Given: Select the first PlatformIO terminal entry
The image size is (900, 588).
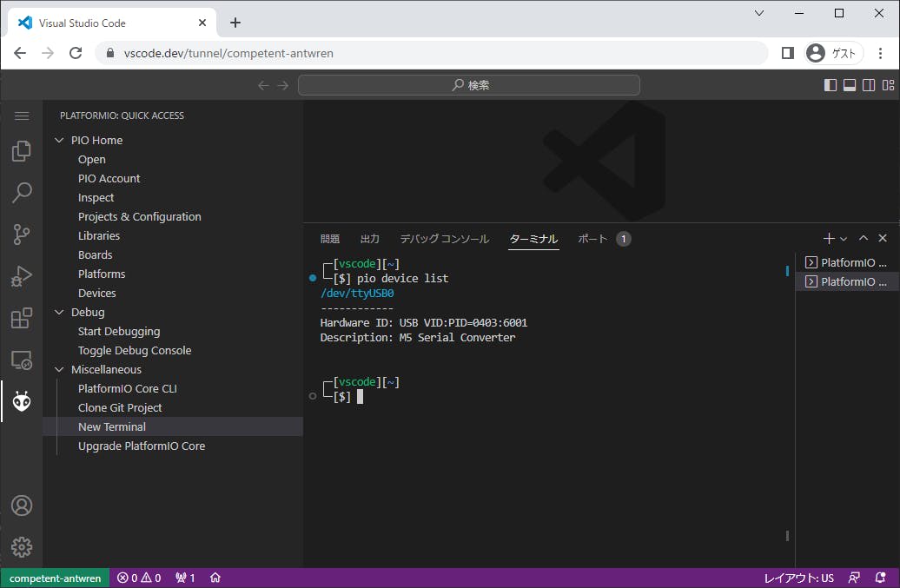Looking at the screenshot, I should 847,263.
